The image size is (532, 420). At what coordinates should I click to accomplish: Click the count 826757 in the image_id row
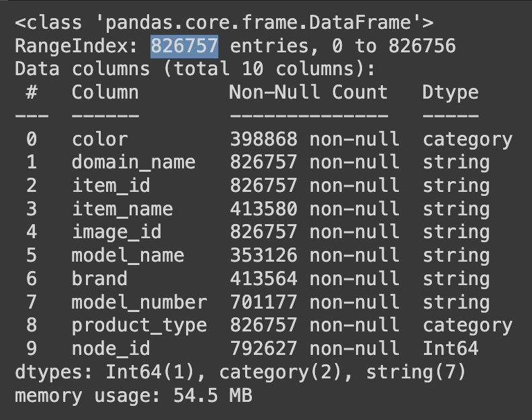click(x=263, y=232)
